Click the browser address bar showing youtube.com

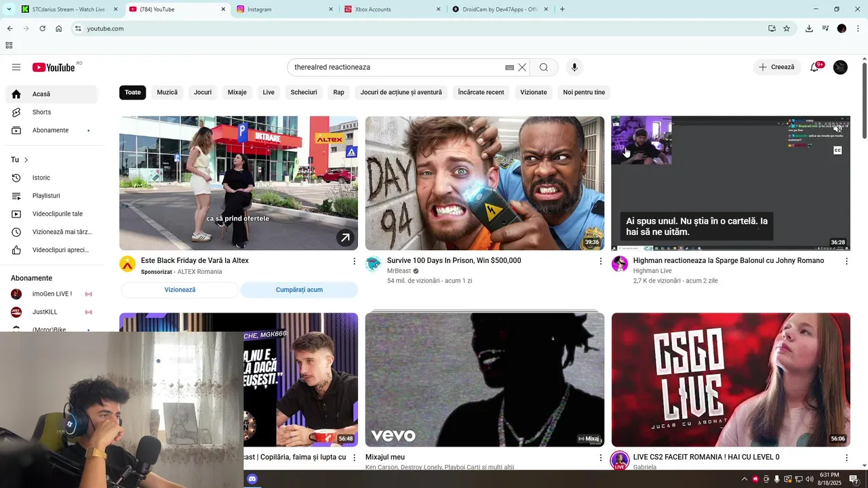pos(420,28)
